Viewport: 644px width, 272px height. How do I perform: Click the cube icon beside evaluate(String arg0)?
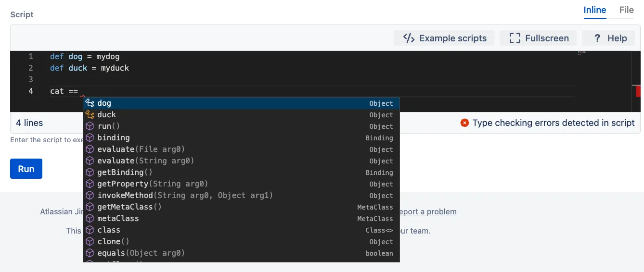tap(90, 161)
